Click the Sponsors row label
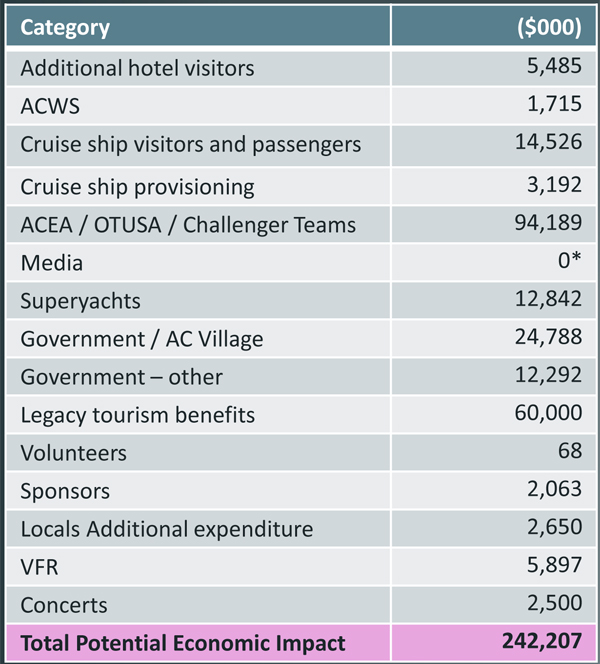 pyautogui.click(x=65, y=491)
